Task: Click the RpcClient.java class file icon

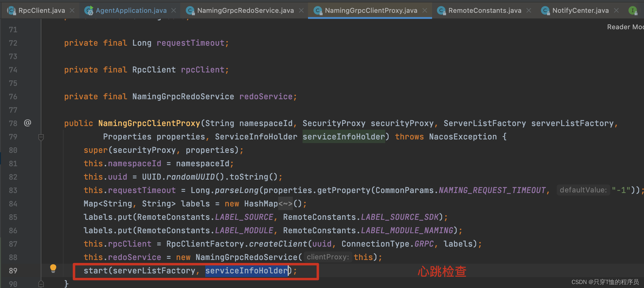Action: [x=12, y=11]
